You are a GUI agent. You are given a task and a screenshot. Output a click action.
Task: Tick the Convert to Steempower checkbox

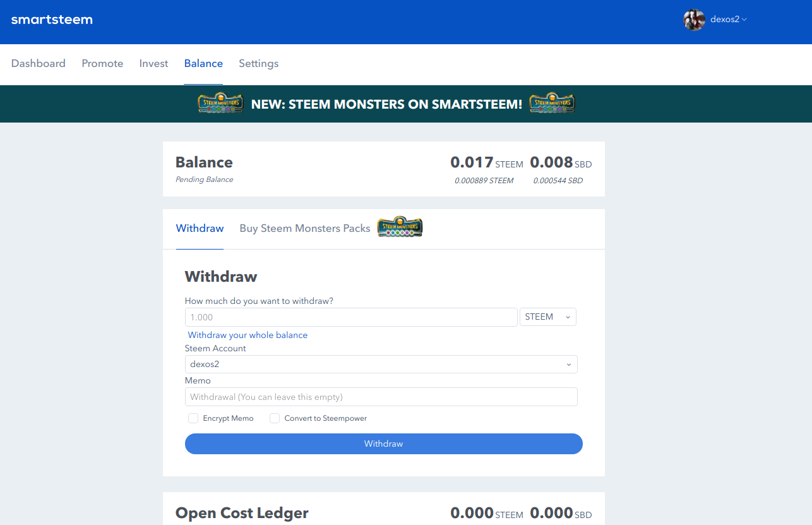[275, 418]
